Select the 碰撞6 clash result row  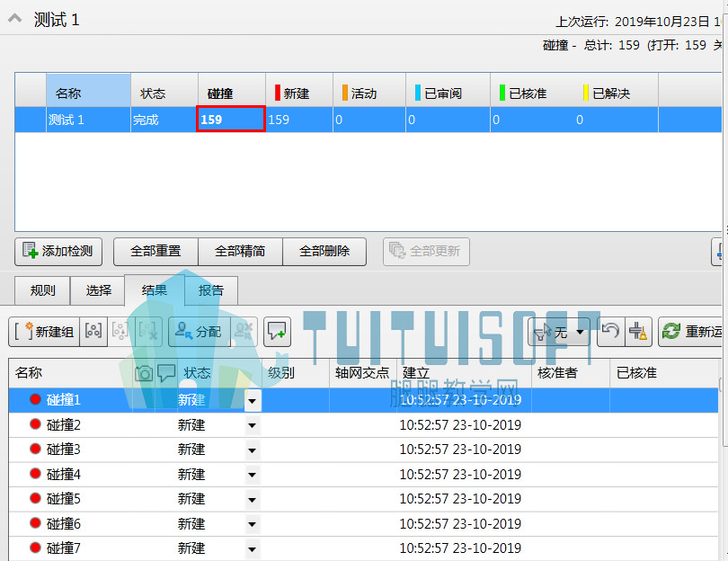coord(363,524)
